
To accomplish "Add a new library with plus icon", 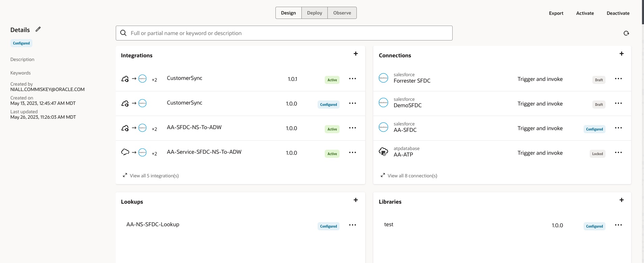I will [x=622, y=200].
